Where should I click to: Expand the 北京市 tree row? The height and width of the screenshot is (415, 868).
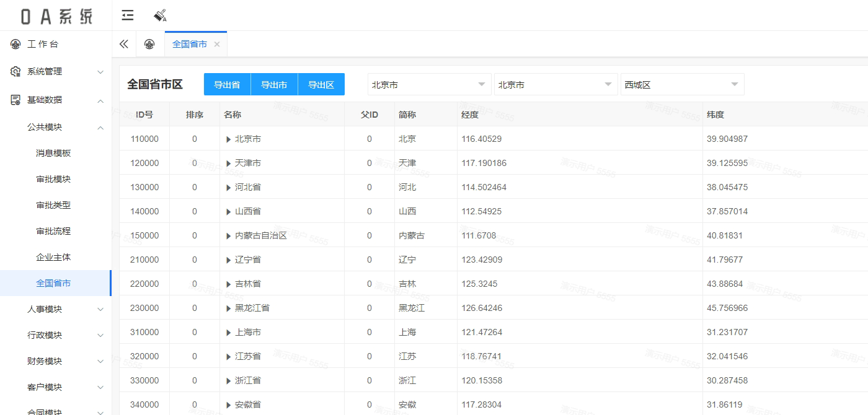(229, 139)
